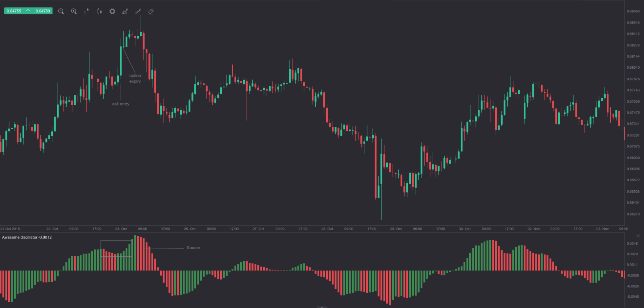Expand the bottom panel arrow handle
The height and width of the screenshot is (308, 644).
(322, 307)
